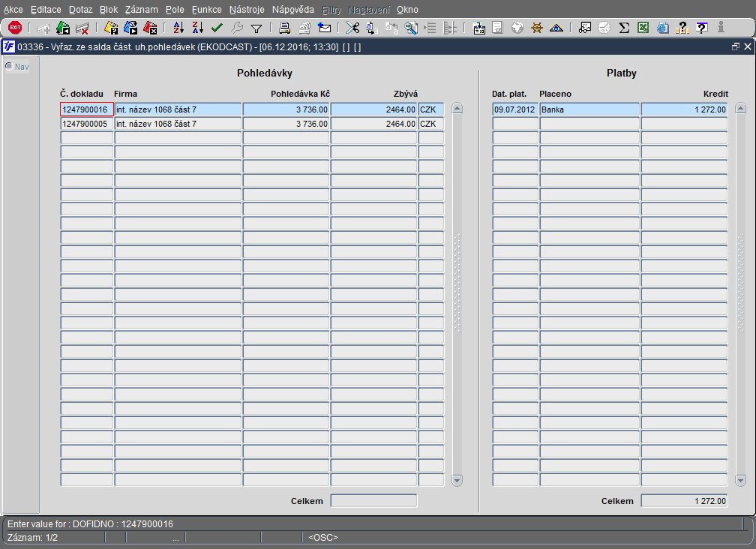Click the grey wrench icon
The width and height of the screenshot is (756, 549).
pyautogui.click(x=237, y=28)
